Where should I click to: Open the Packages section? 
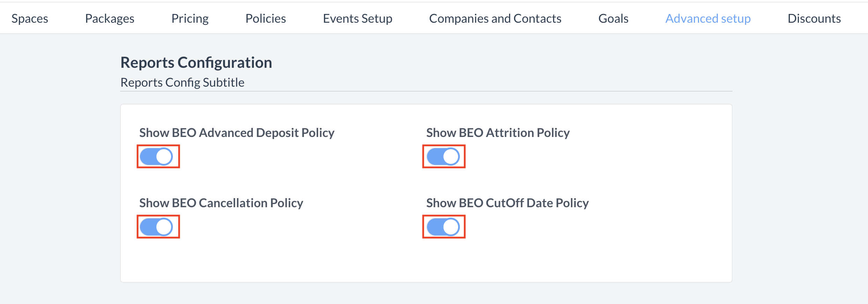point(109,18)
